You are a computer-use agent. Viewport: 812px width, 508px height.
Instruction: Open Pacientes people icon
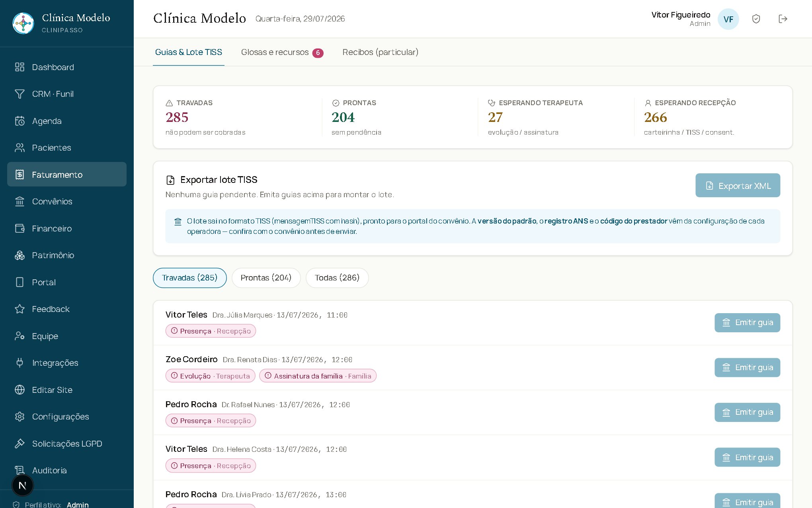coord(20,148)
